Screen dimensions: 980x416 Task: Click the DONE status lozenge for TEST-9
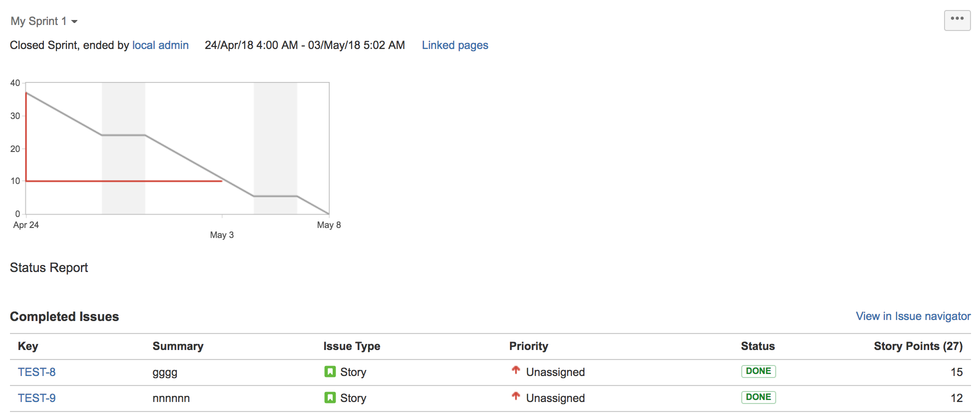pos(758,397)
